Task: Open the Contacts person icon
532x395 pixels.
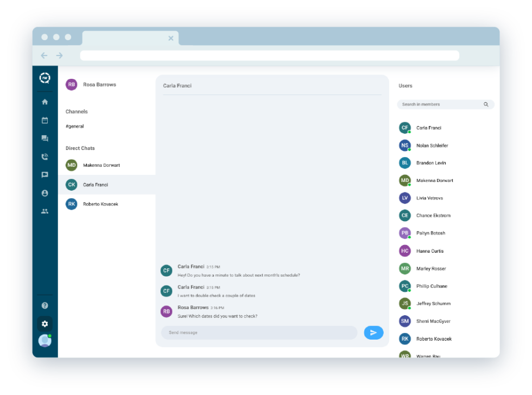Action: tap(45, 193)
